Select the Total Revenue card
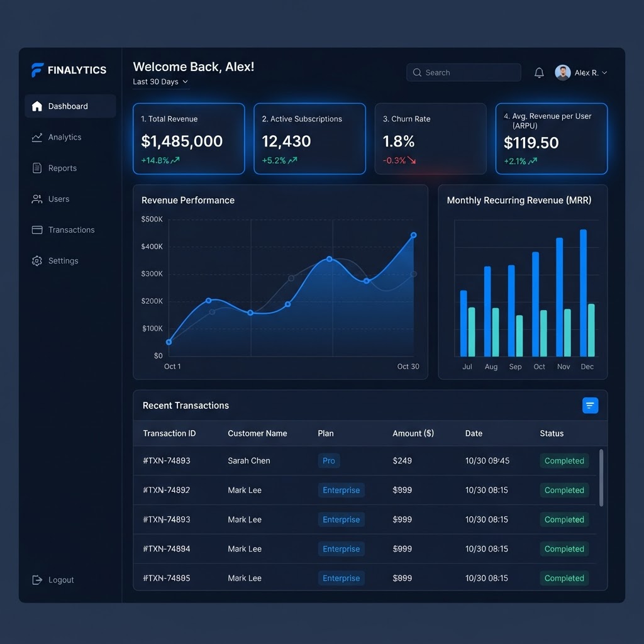The image size is (644, 644). pos(189,139)
